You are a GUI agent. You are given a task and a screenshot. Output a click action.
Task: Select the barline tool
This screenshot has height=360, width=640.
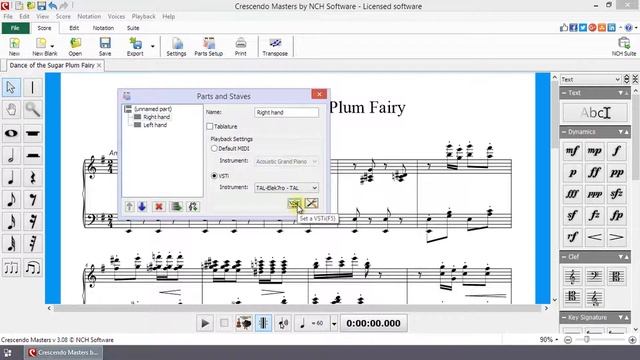pyautogui.click(x=33, y=87)
